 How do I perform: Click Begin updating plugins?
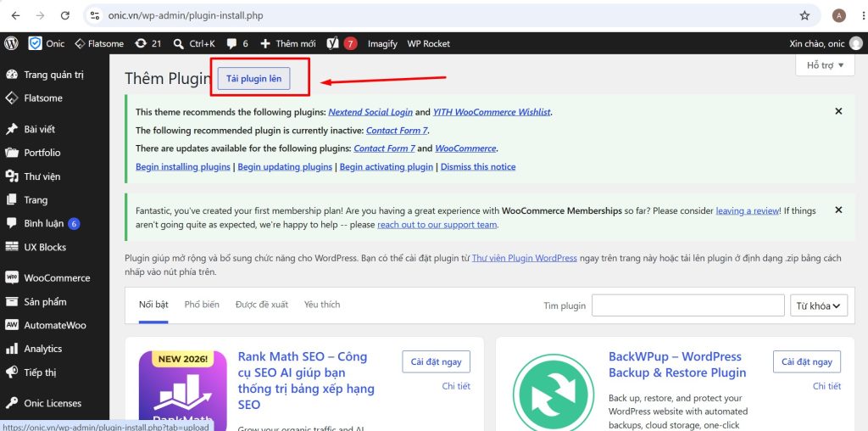(285, 167)
